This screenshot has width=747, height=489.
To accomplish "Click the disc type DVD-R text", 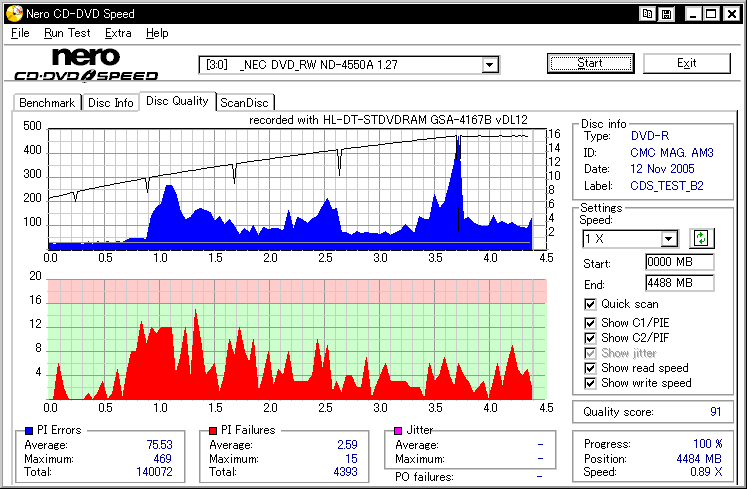I will coord(650,136).
